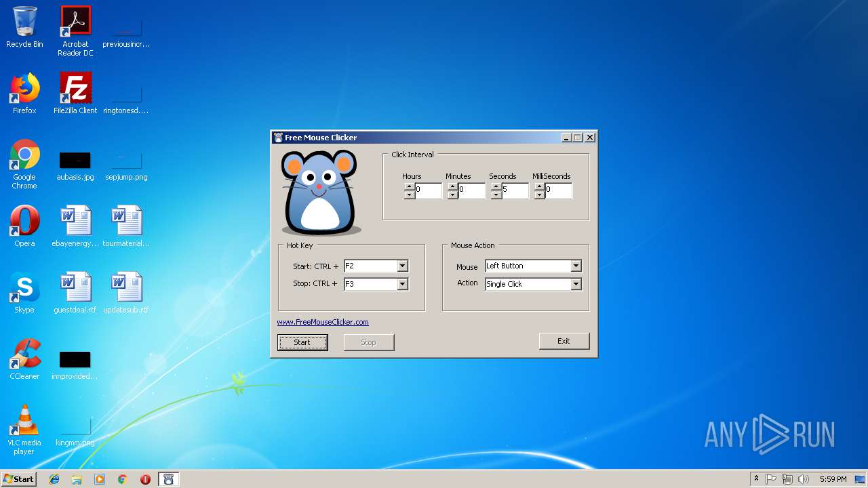Show hidden tray icons arrow

tap(756, 479)
